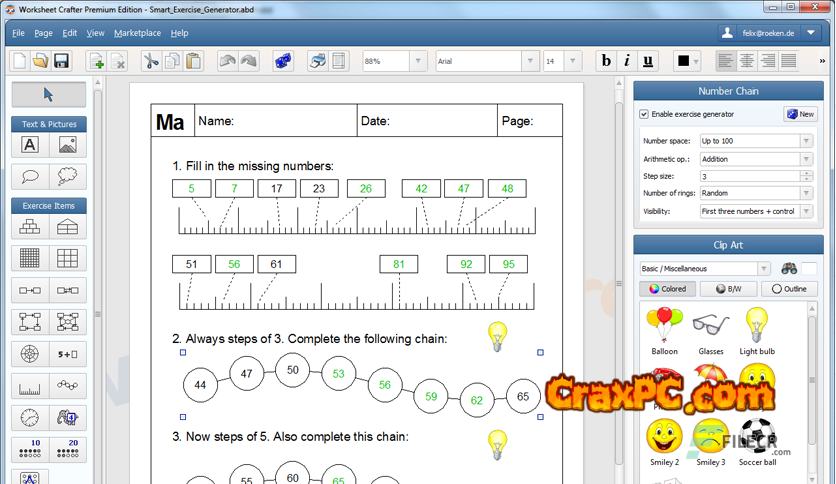Click the scissors cut icon
Screen dimensions: 836x484
coord(151,61)
